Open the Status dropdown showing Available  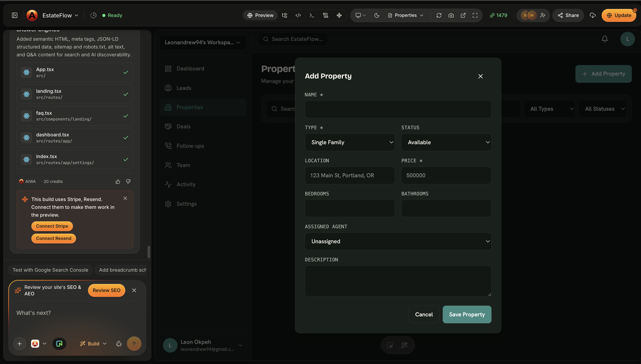(446, 142)
